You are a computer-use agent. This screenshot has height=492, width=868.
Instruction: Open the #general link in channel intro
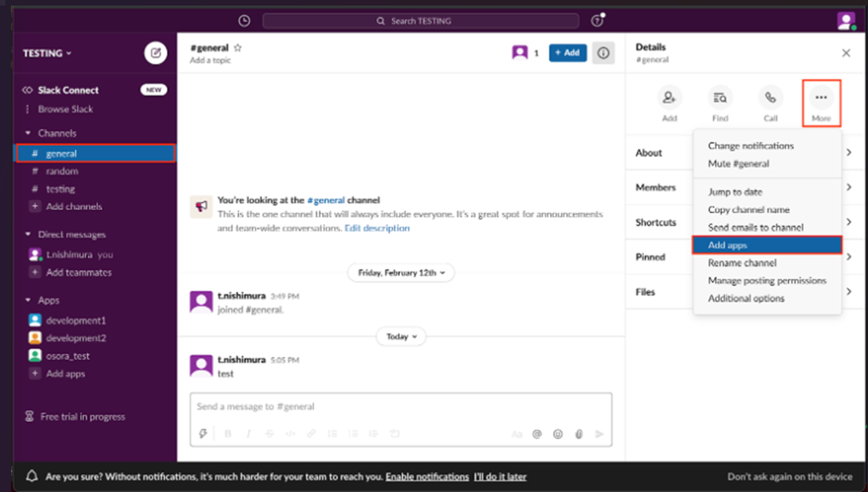click(325, 200)
